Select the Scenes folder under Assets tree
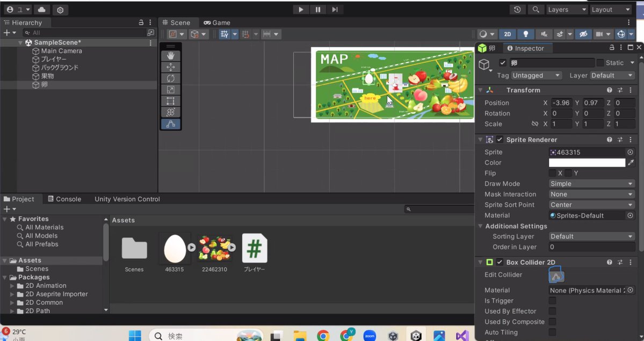The image size is (644, 341). (x=37, y=269)
